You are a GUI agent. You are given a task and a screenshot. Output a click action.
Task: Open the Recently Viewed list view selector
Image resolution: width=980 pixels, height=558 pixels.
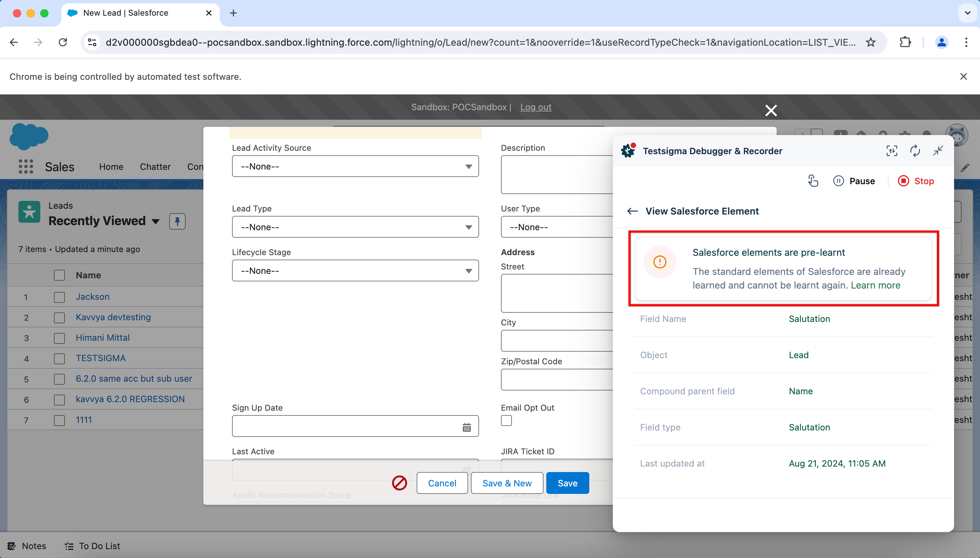coord(156,221)
